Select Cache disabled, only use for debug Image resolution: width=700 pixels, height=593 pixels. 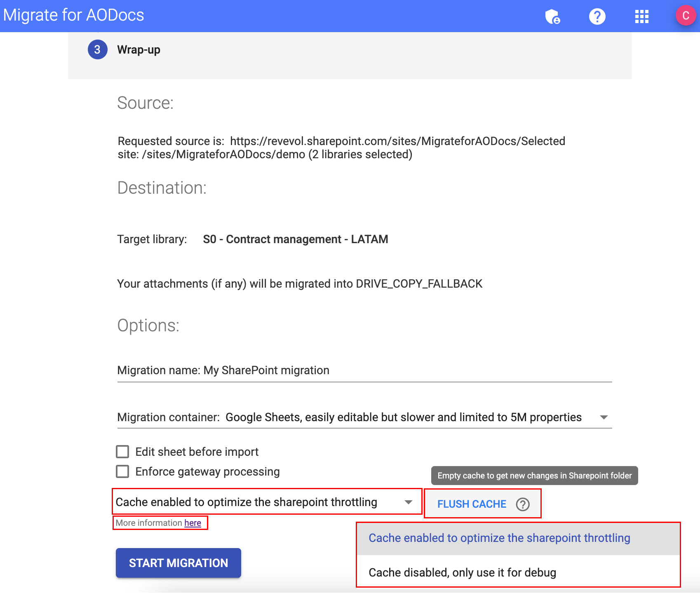click(x=463, y=572)
